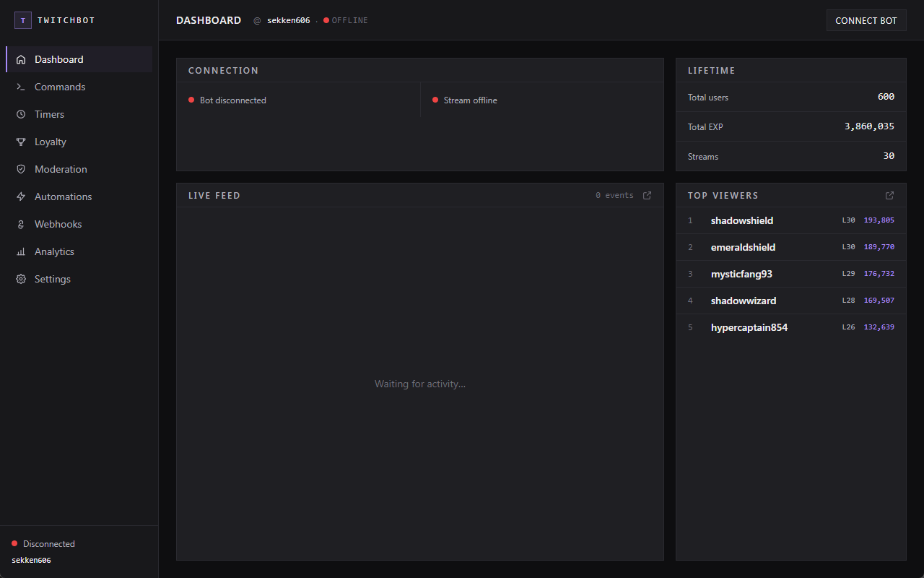This screenshot has width=924, height=578.
Task: Click the OFFLINE status indicator in header
Action: click(346, 20)
